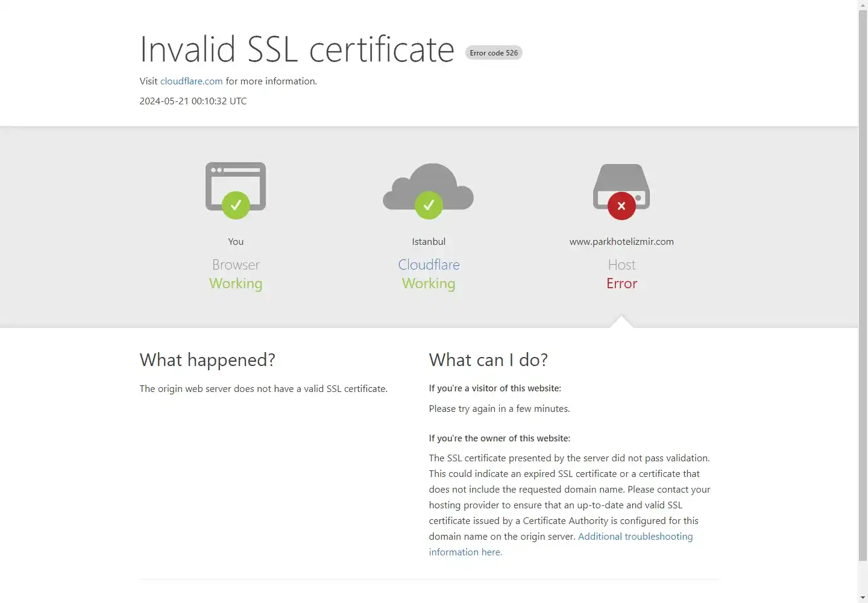Viewport: 868px width, 603px height.
Task: Click the Error code 526 badge
Action: click(494, 53)
